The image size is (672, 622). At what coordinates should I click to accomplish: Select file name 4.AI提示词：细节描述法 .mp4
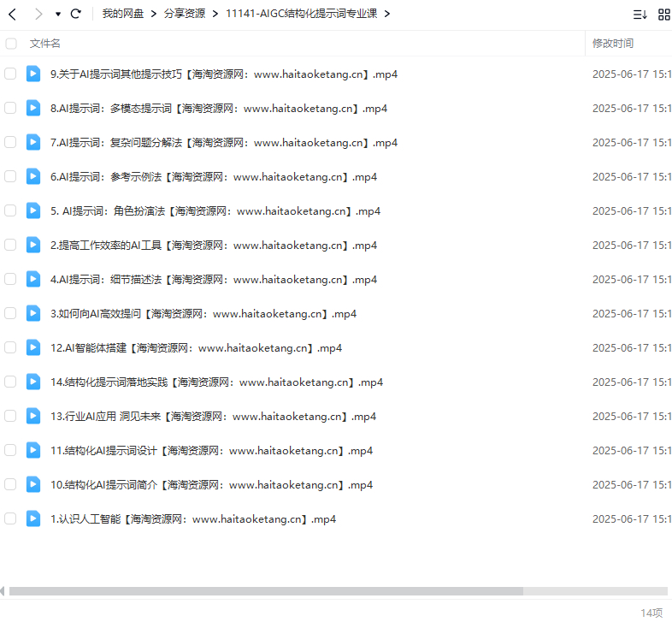point(214,280)
